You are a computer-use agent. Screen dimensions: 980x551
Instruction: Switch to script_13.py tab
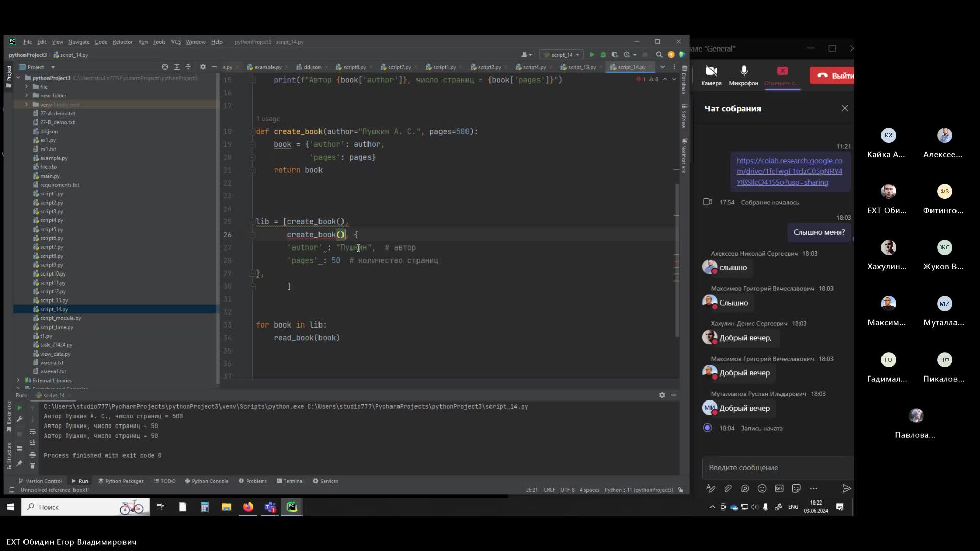(x=581, y=67)
